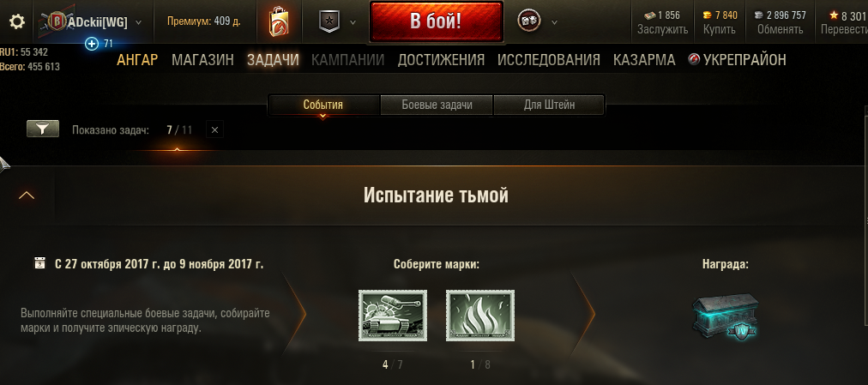Open the reward chest icon
The image size is (868, 385).
coord(725,316)
